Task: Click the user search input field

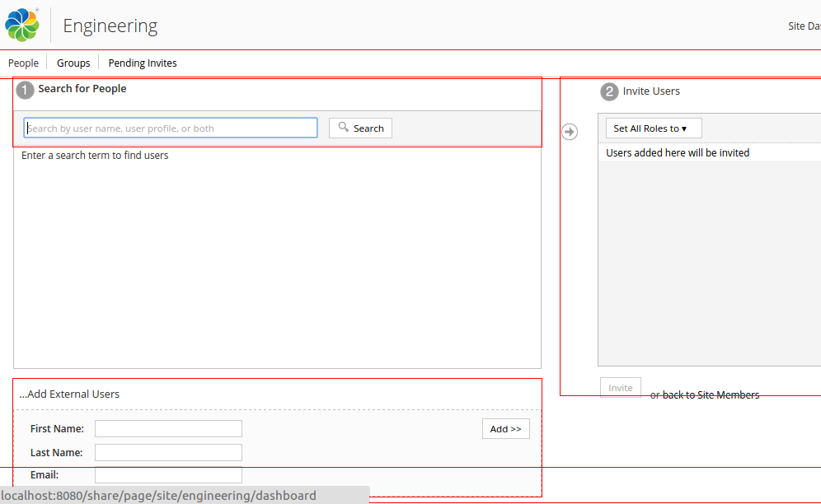Action: pyautogui.click(x=170, y=128)
